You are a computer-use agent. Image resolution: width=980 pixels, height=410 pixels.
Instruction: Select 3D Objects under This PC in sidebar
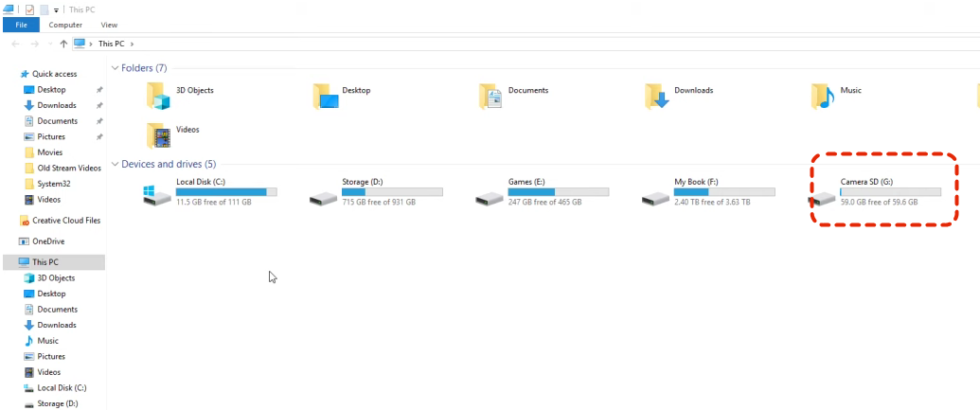click(56, 278)
